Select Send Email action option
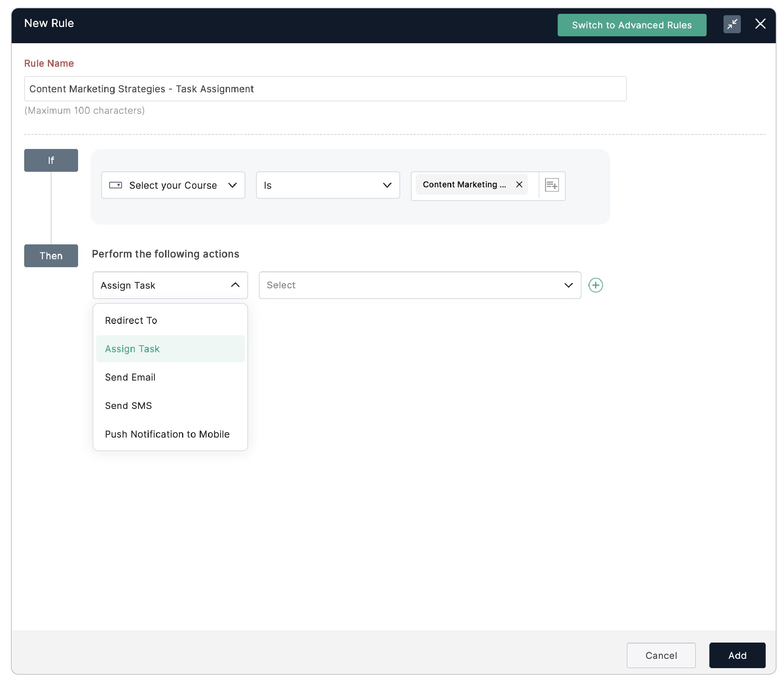 [130, 377]
